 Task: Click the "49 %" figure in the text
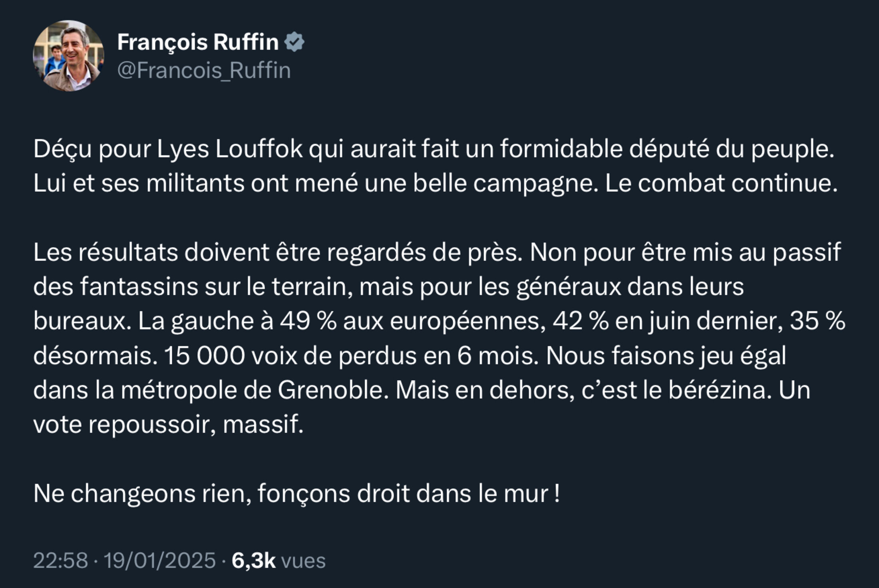point(308,321)
